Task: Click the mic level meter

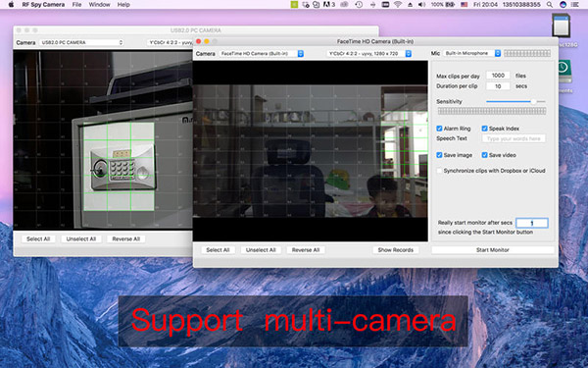Action: (527, 53)
